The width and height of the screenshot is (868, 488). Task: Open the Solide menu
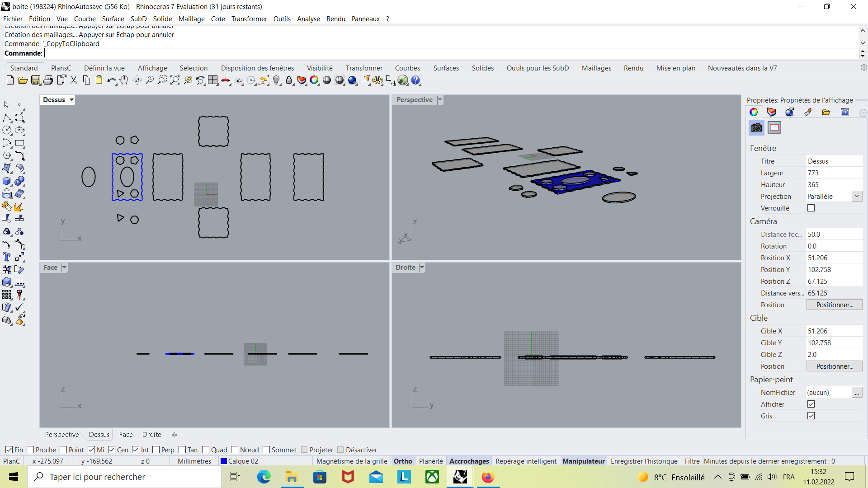(x=162, y=19)
